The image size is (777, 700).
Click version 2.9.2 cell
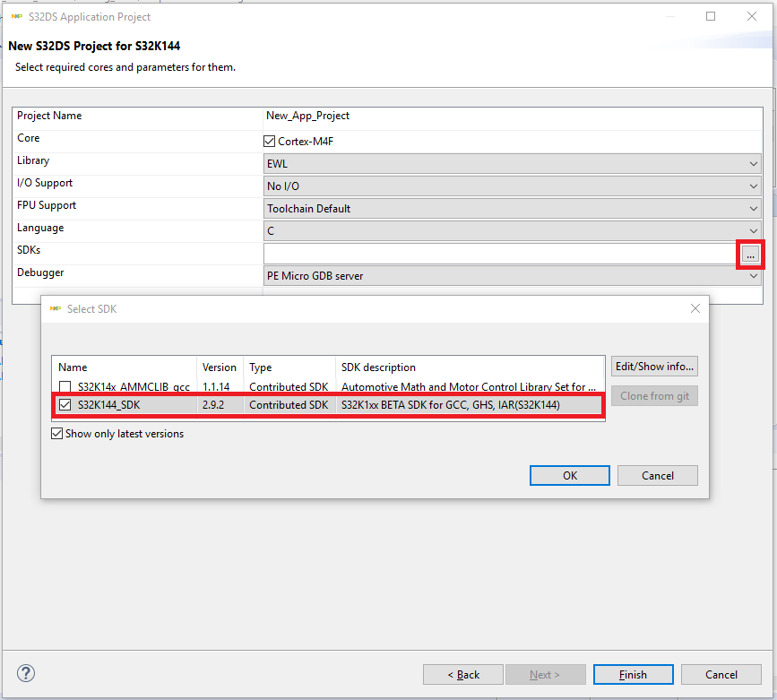click(x=213, y=405)
